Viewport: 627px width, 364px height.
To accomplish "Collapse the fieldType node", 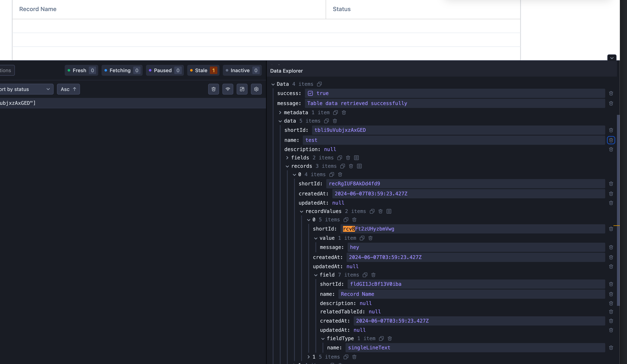I will click(323, 339).
